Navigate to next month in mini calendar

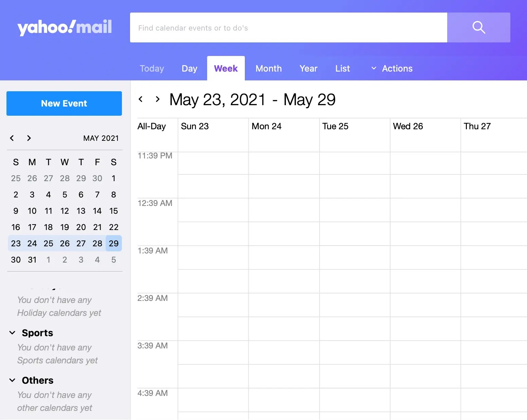point(29,138)
